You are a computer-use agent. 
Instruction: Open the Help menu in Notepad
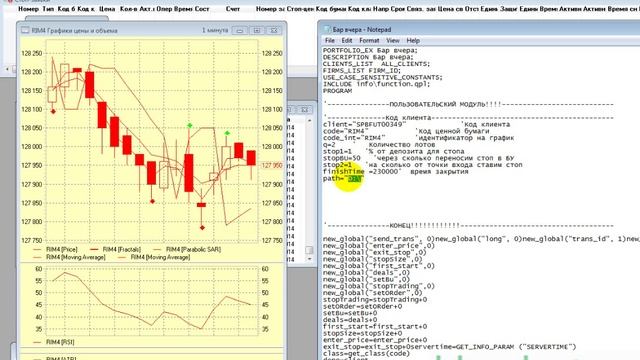pyautogui.click(x=413, y=40)
